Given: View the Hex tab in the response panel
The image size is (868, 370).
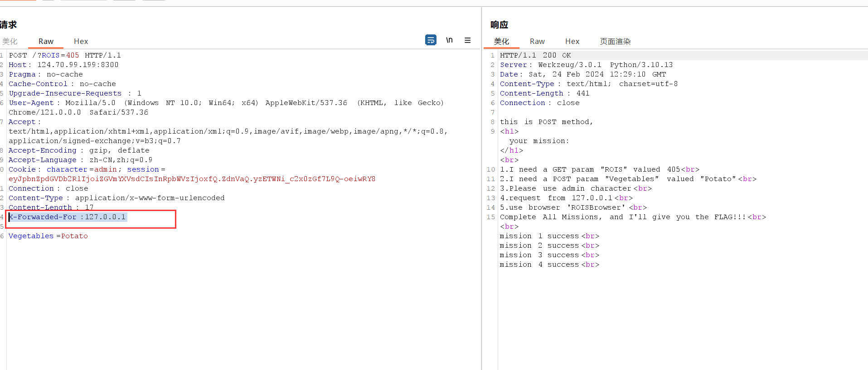Looking at the screenshot, I should tap(572, 41).
